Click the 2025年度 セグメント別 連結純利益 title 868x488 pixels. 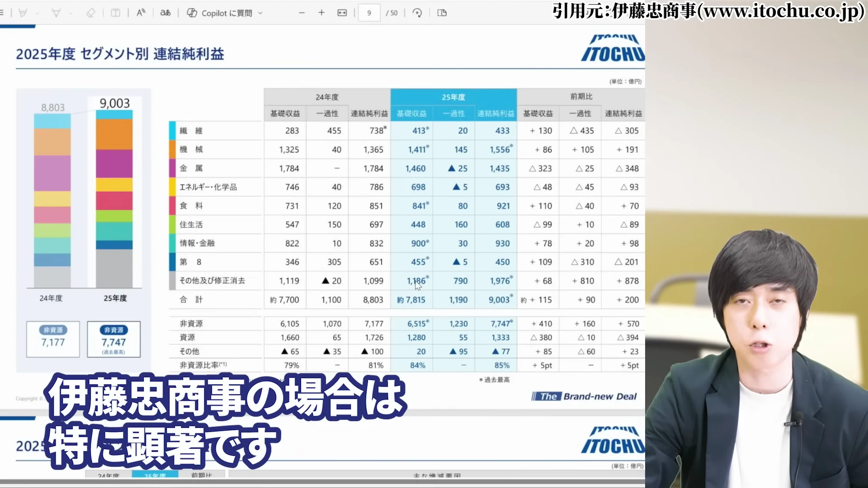(120, 54)
